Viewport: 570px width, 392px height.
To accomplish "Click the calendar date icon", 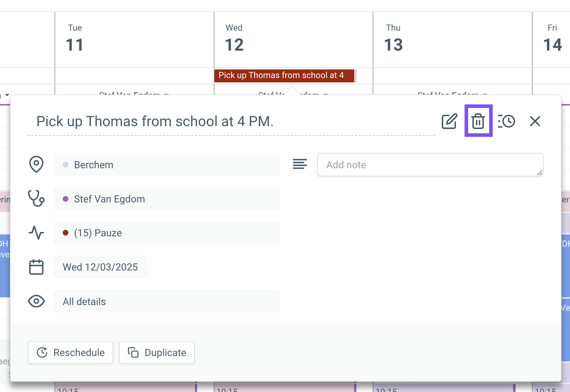I will (x=36, y=267).
